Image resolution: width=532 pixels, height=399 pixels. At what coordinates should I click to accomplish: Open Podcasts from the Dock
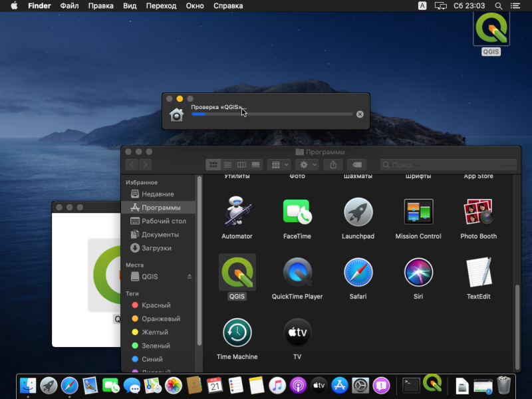298,386
